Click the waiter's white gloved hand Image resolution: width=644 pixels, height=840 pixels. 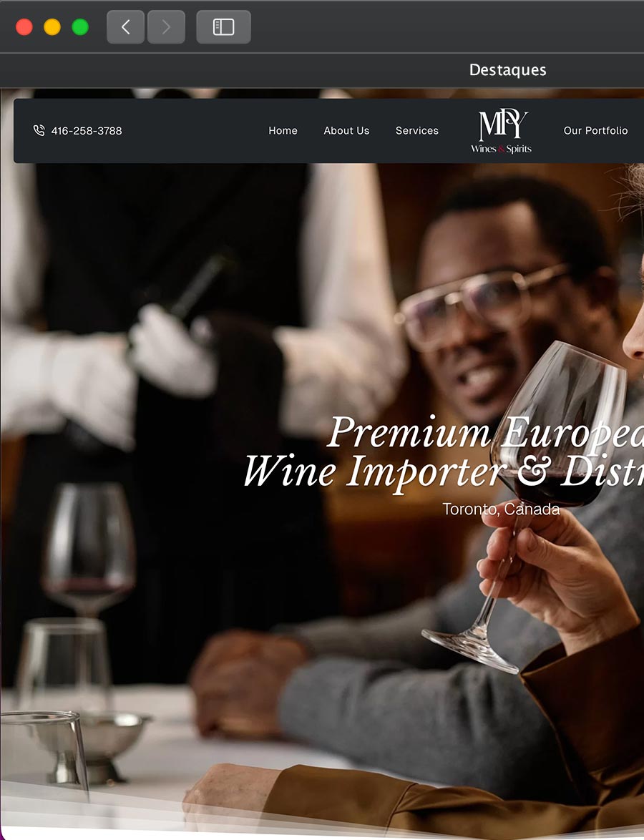(172, 351)
